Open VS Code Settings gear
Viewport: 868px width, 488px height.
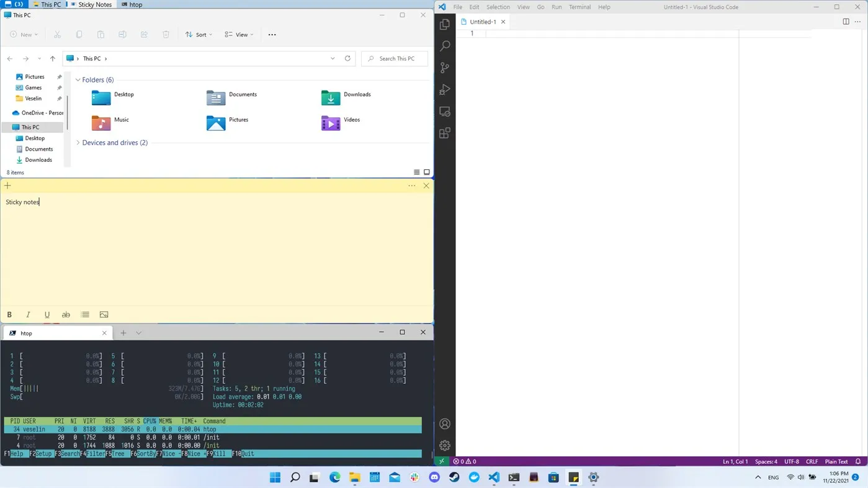click(444, 445)
